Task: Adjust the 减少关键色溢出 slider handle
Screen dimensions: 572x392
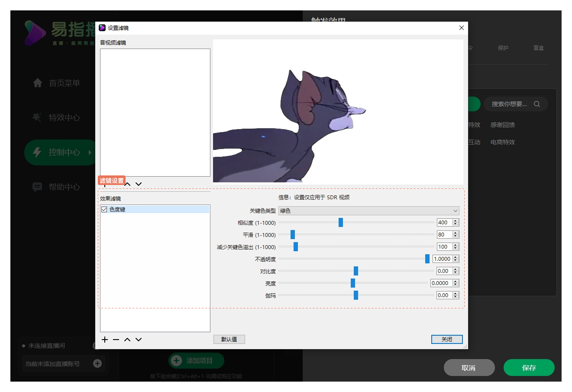Action: coord(296,247)
